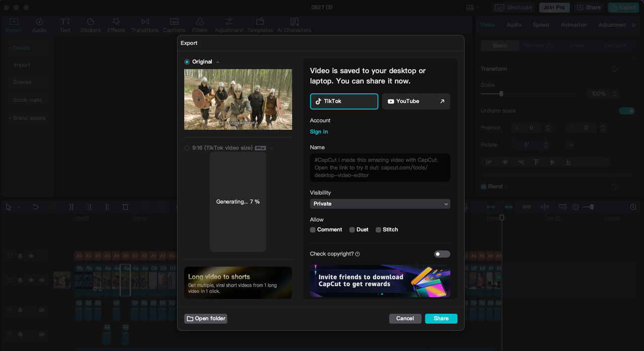This screenshot has height=351, width=644.
Task: Toggle the Blend checkbox
Action: click(x=484, y=187)
